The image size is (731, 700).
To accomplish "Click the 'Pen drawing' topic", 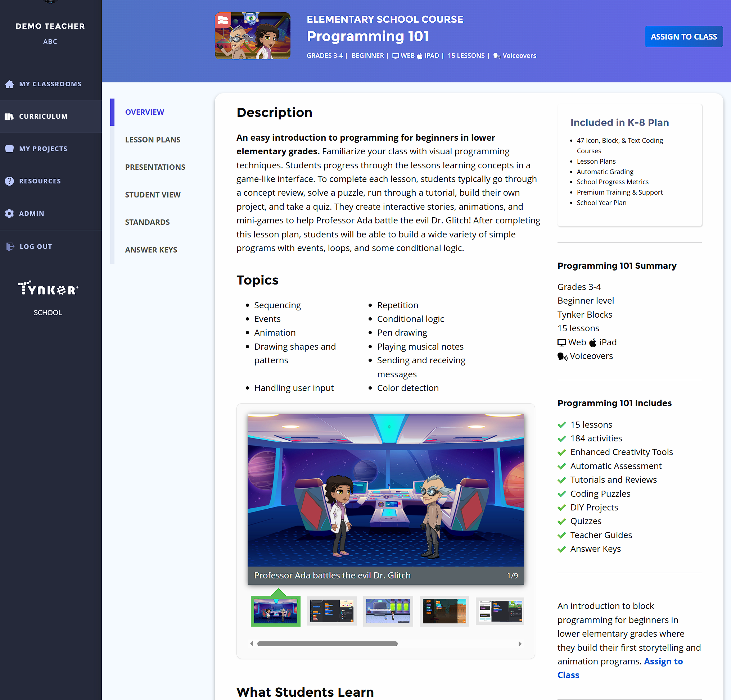I will click(402, 333).
